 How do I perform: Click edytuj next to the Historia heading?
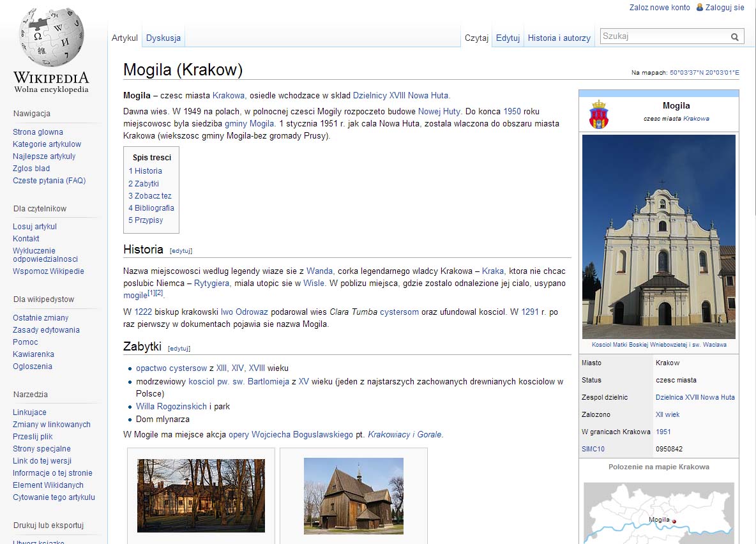pyautogui.click(x=181, y=251)
